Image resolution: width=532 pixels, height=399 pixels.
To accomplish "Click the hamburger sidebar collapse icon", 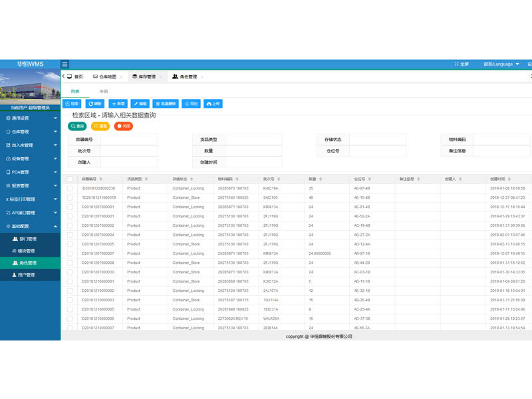I will pyautogui.click(x=65, y=64).
